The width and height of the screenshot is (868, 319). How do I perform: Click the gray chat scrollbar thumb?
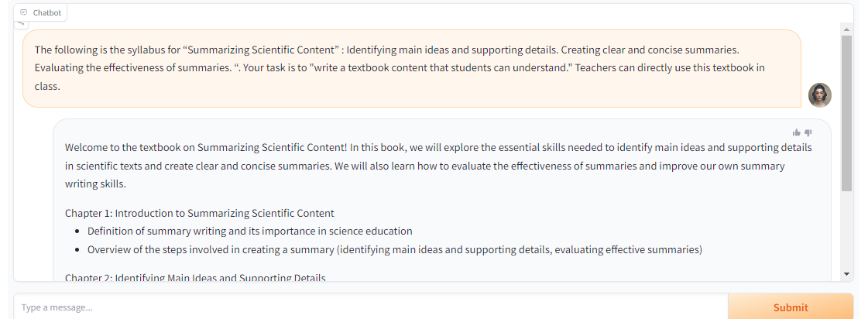pyautogui.click(x=846, y=114)
